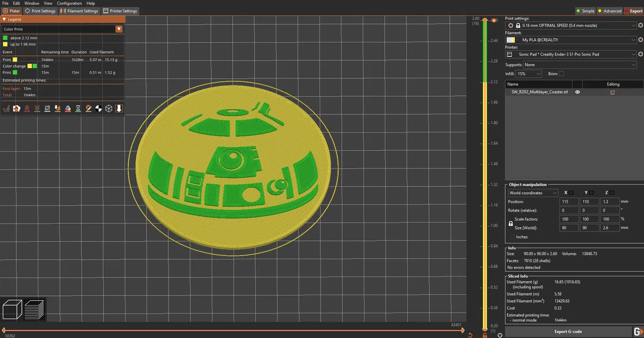The image size is (644, 338).
Task: Switch to Advanced mode
Action: click(609, 11)
